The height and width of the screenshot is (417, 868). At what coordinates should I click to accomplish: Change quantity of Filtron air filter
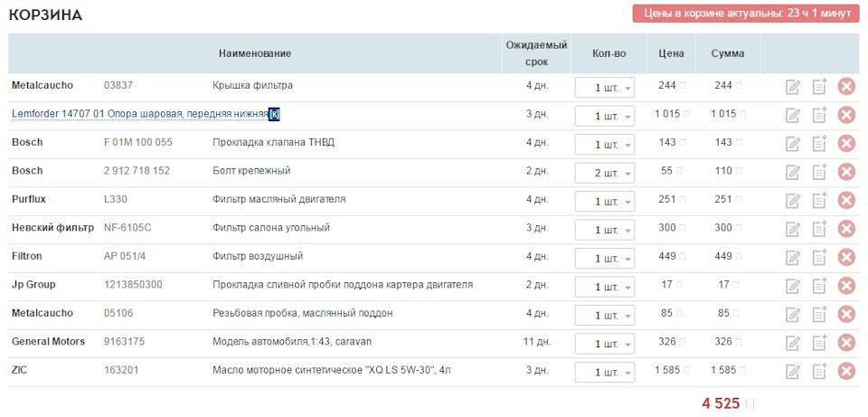click(604, 259)
